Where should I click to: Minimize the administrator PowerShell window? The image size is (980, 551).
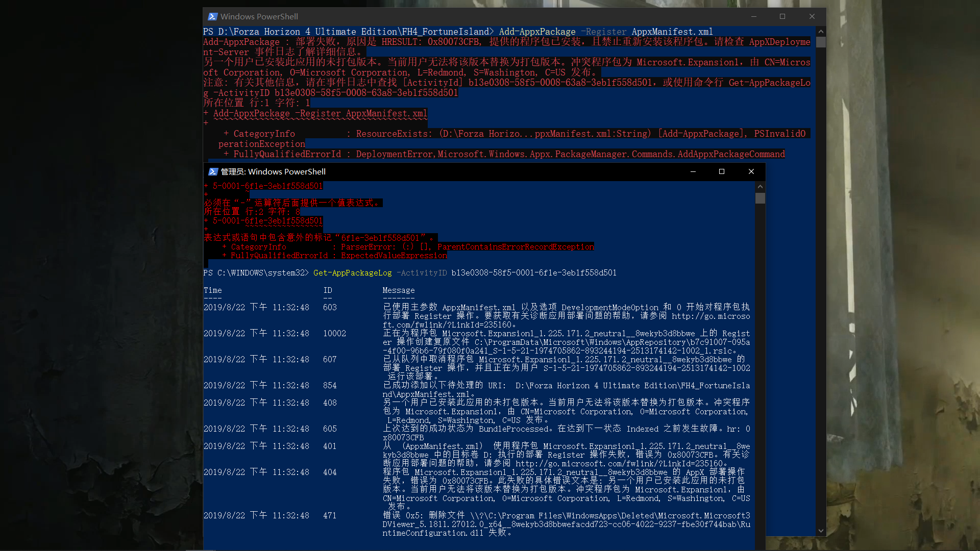click(x=693, y=172)
